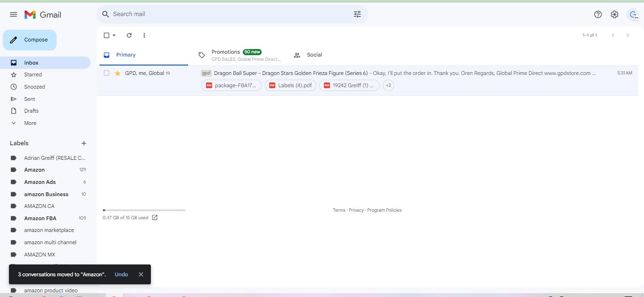Click the Snoozed clock icon
This screenshot has height=297, width=644.
pos(14,87)
